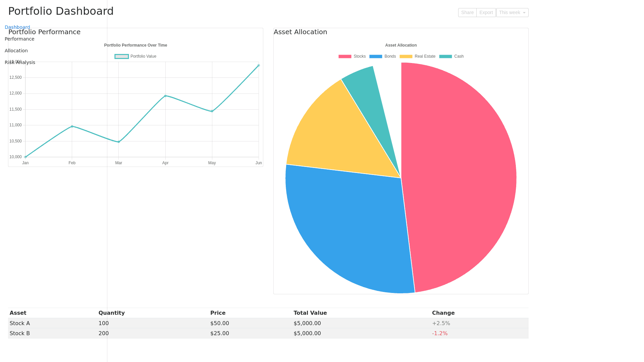Click the pink Stocks pie slice
Screen dimensions: 644x362
463,174
